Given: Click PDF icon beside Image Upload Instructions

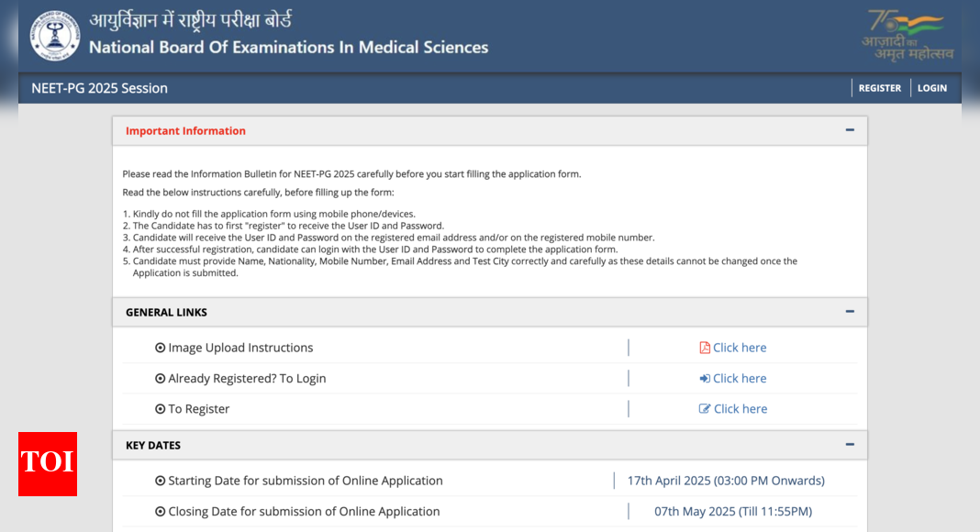Looking at the screenshot, I should click(705, 348).
